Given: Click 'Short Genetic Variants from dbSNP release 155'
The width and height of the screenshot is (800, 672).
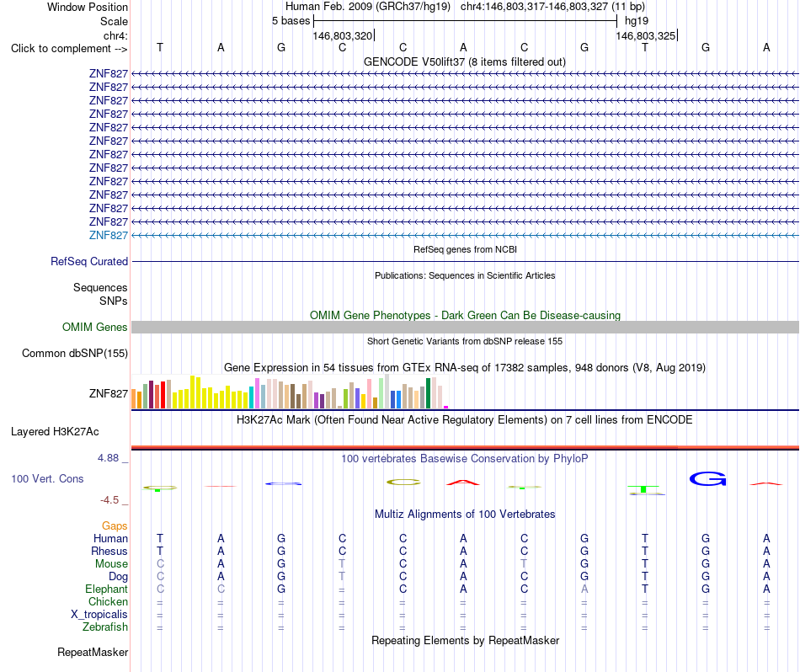Looking at the screenshot, I should [x=465, y=341].
